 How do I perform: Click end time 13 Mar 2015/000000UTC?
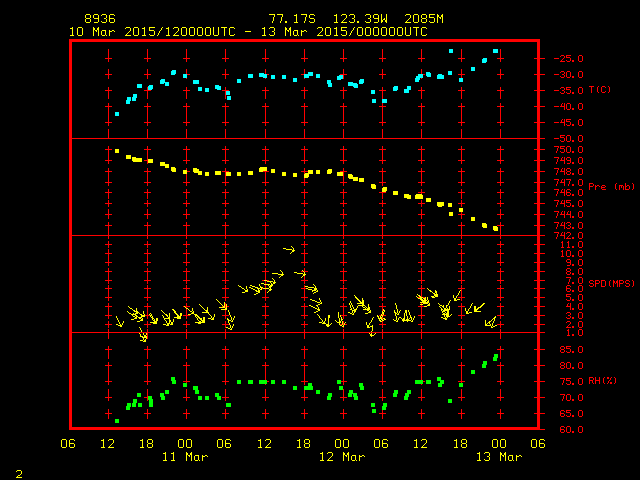point(344,32)
